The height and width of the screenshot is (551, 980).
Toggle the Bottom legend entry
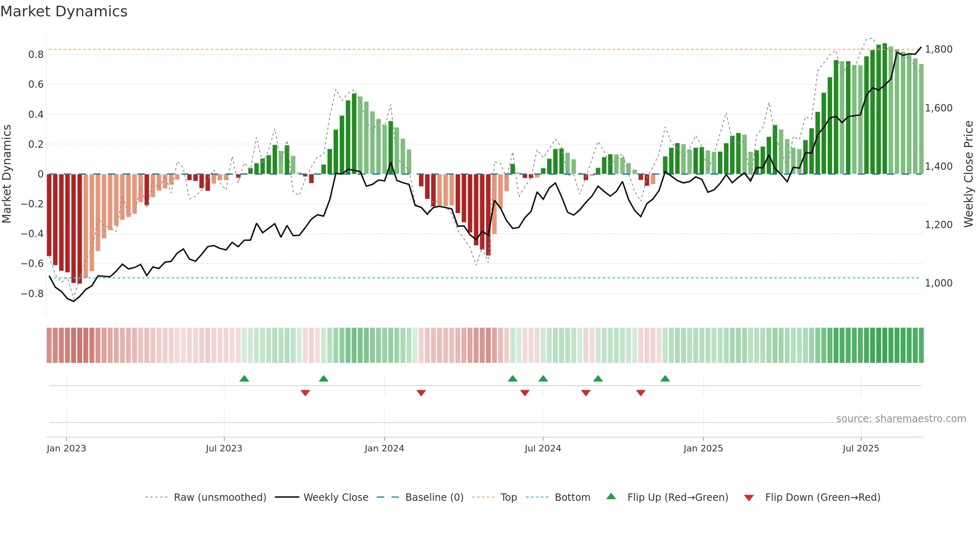pos(558,497)
